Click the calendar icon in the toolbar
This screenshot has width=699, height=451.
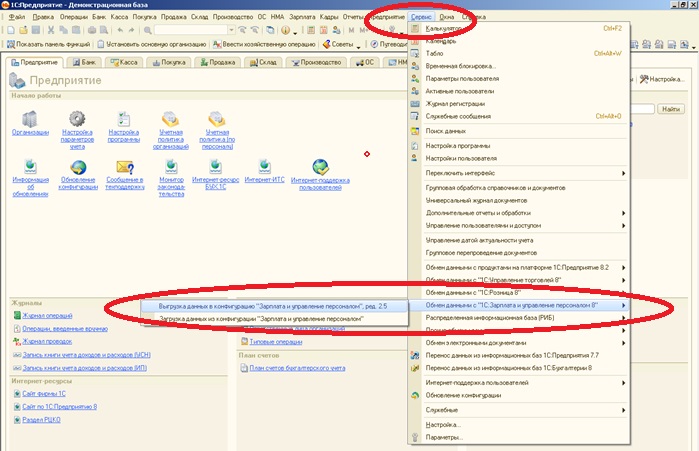[324, 30]
